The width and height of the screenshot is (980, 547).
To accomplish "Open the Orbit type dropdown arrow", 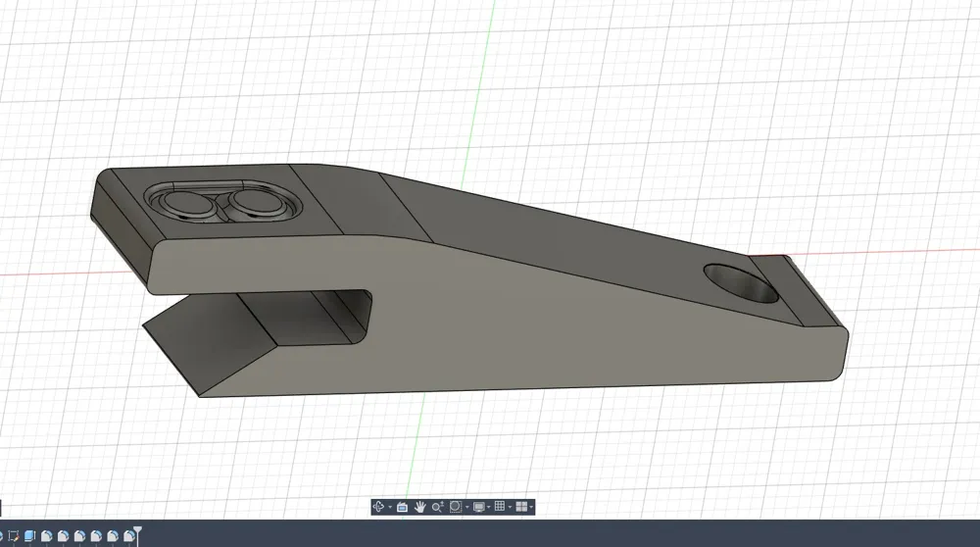I will (390, 507).
